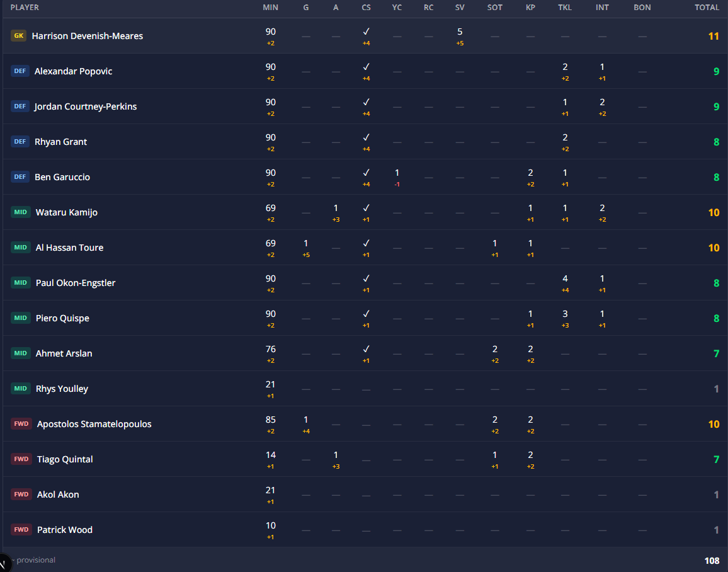Select the G goals column header
This screenshot has width=728, height=572.
[306, 8]
